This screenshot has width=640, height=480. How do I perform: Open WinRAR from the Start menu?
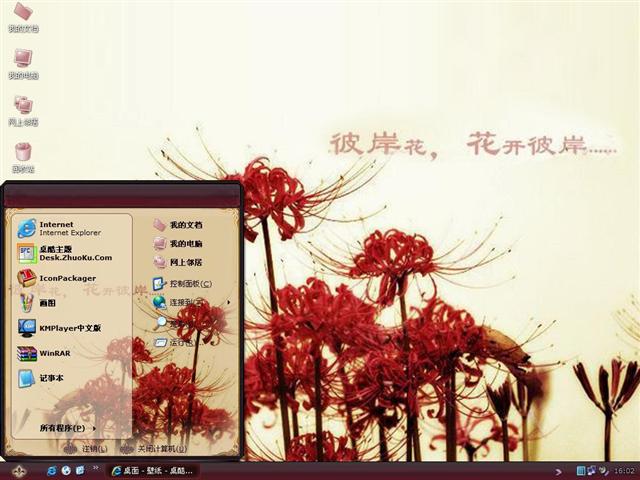click(44, 353)
